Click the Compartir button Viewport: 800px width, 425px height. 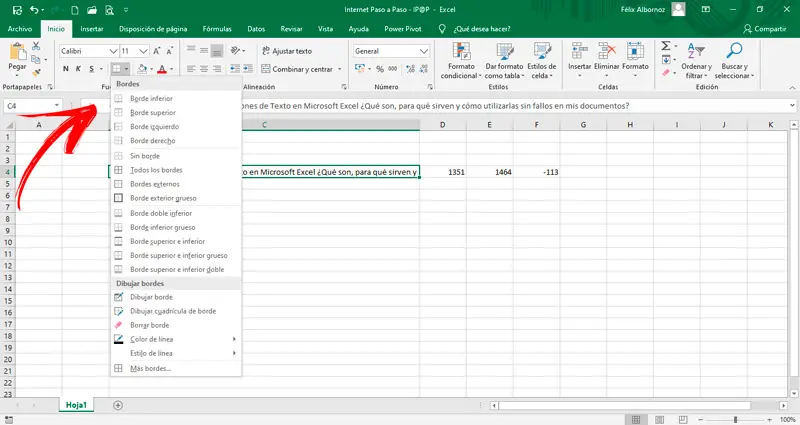pos(763,29)
